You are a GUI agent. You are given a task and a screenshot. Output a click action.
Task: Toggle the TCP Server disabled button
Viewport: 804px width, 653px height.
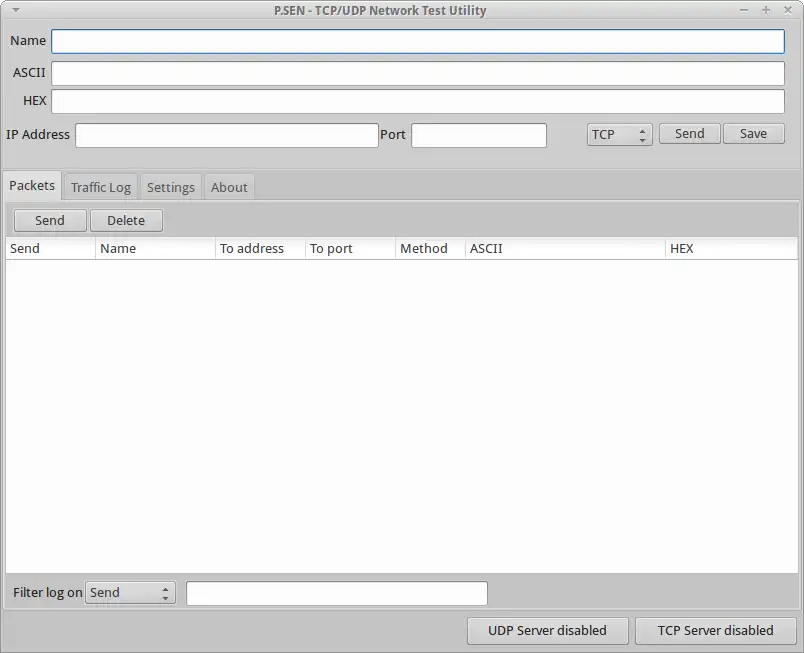[x=715, y=630]
